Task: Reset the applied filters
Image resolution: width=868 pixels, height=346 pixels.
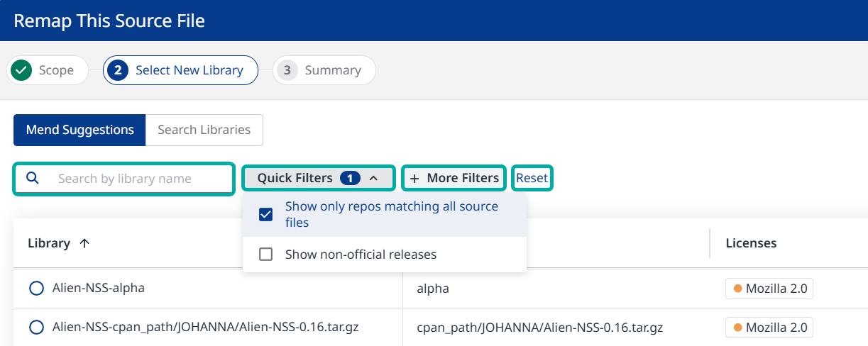Action: (x=532, y=178)
